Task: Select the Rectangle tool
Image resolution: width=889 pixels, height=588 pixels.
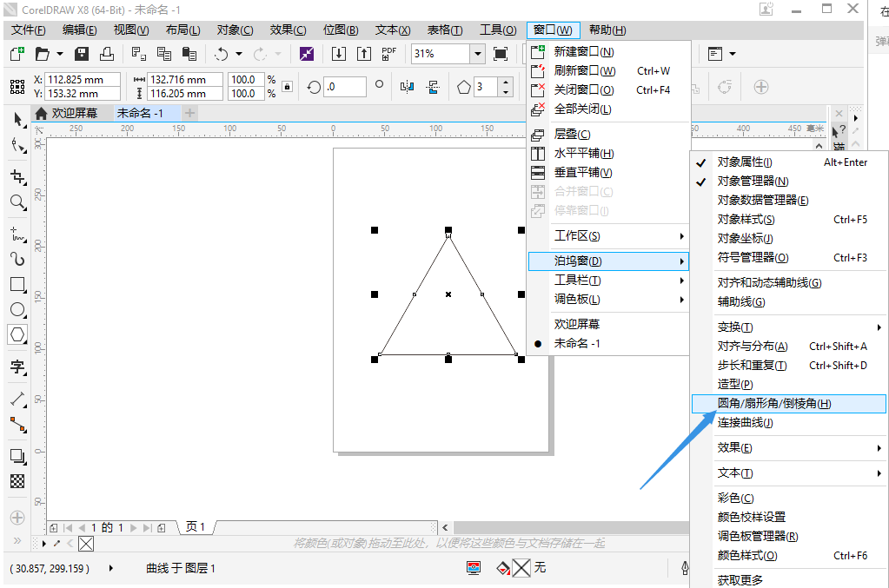Action: [17, 284]
